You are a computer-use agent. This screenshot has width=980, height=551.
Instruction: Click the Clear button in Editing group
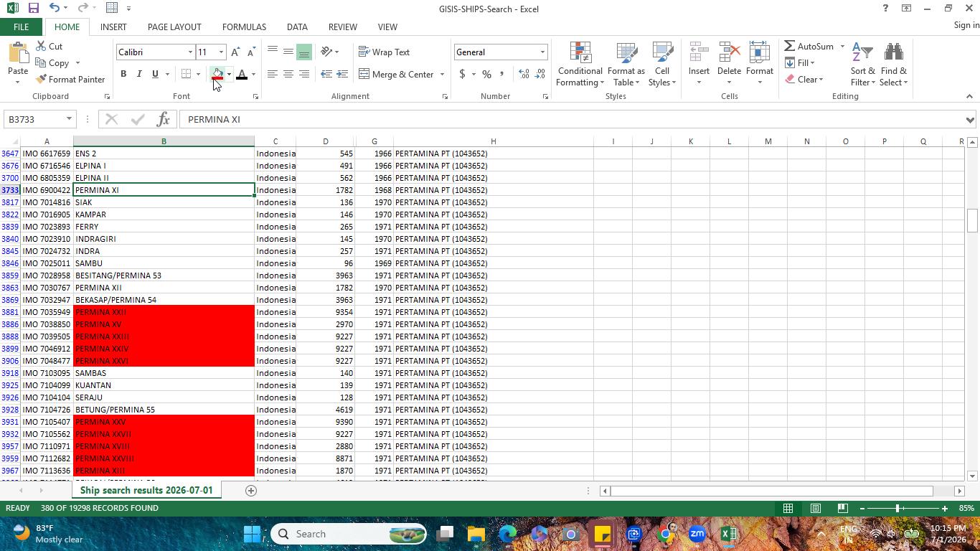(803, 79)
